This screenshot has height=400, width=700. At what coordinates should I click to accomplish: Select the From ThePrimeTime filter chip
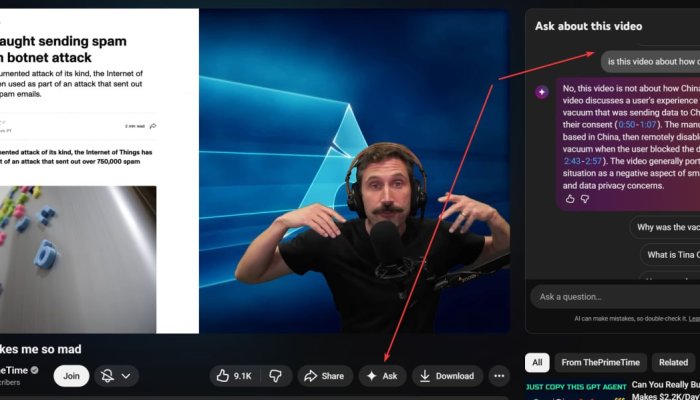(x=600, y=362)
